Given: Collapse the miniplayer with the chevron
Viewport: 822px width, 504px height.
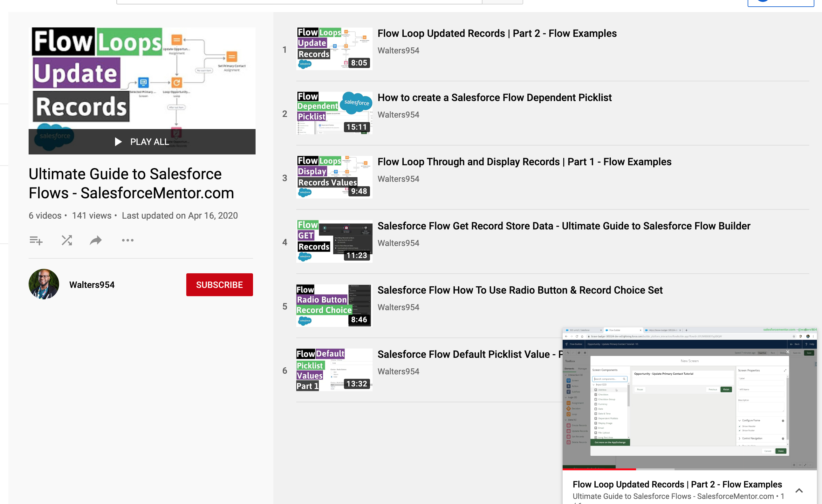Looking at the screenshot, I should [799, 490].
